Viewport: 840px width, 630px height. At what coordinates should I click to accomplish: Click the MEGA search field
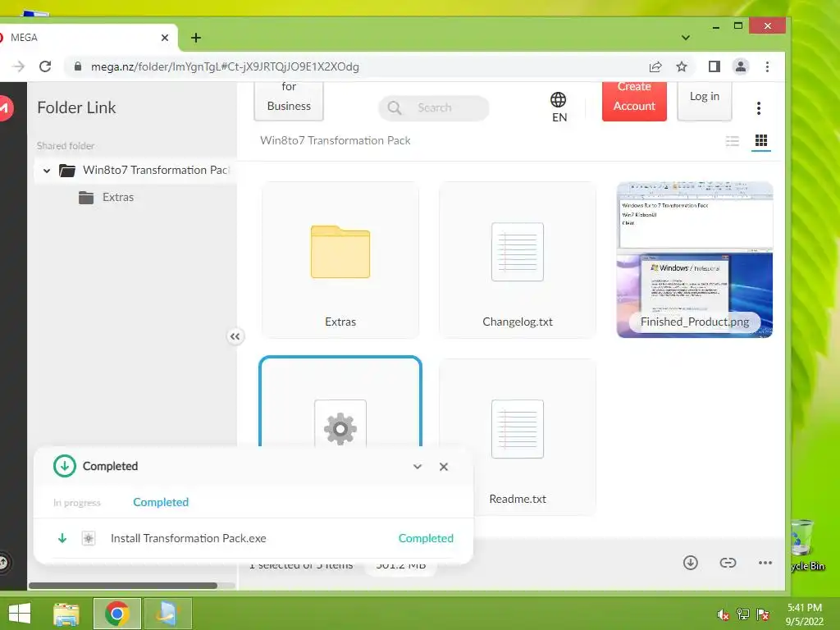click(434, 107)
